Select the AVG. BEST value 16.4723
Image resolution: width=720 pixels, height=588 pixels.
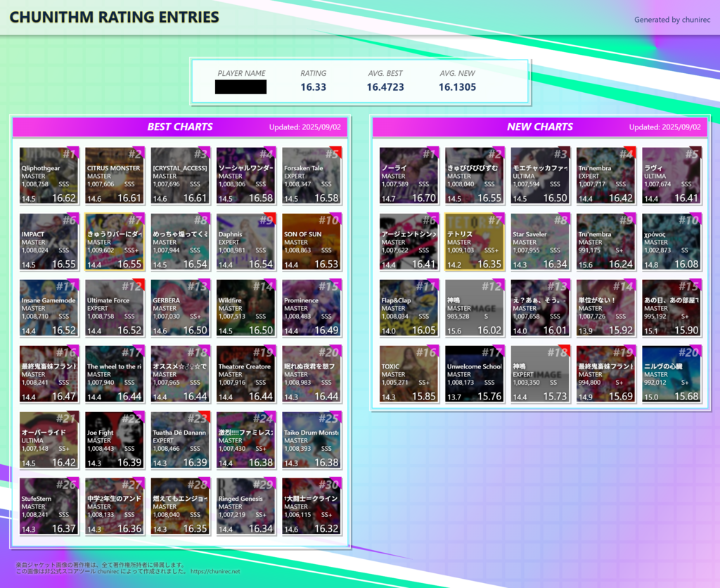[385, 87]
